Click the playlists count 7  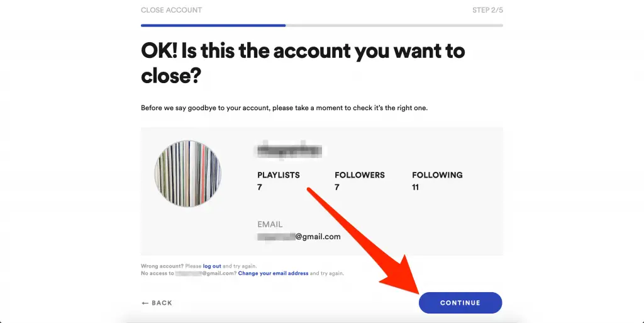(260, 188)
